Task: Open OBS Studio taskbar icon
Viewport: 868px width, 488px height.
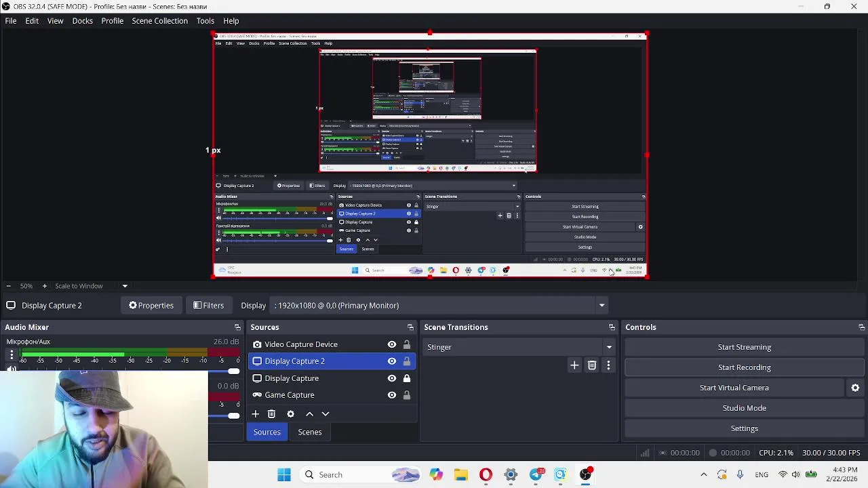Action: [586, 474]
